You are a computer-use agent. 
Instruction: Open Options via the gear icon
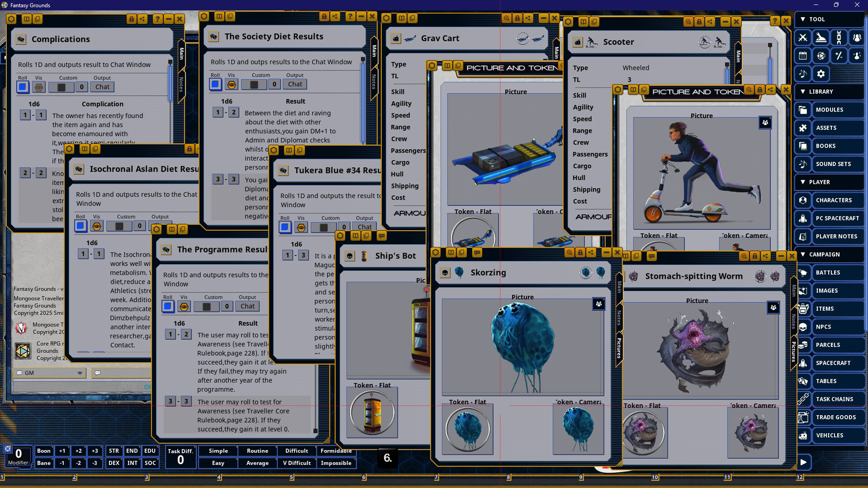[x=821, y=74]
